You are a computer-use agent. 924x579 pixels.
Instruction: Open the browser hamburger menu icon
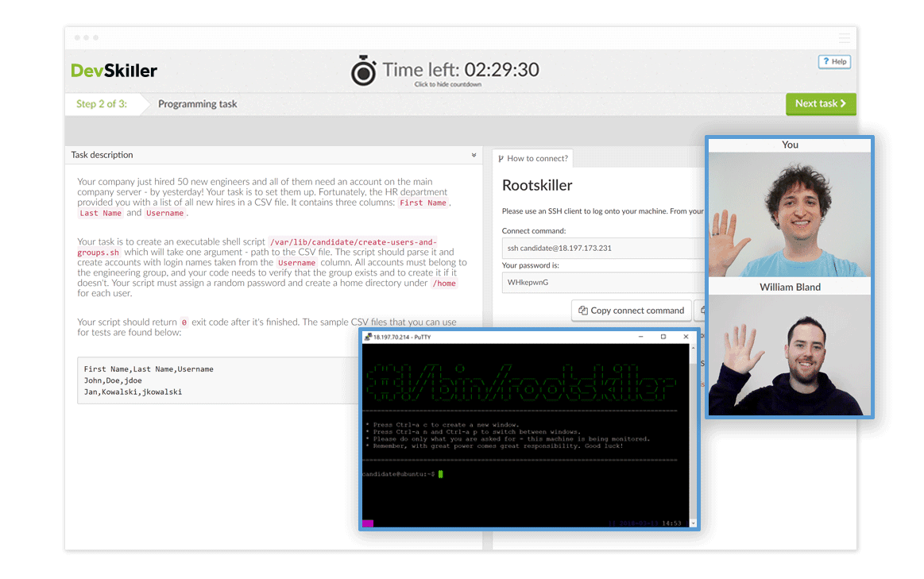844,38
